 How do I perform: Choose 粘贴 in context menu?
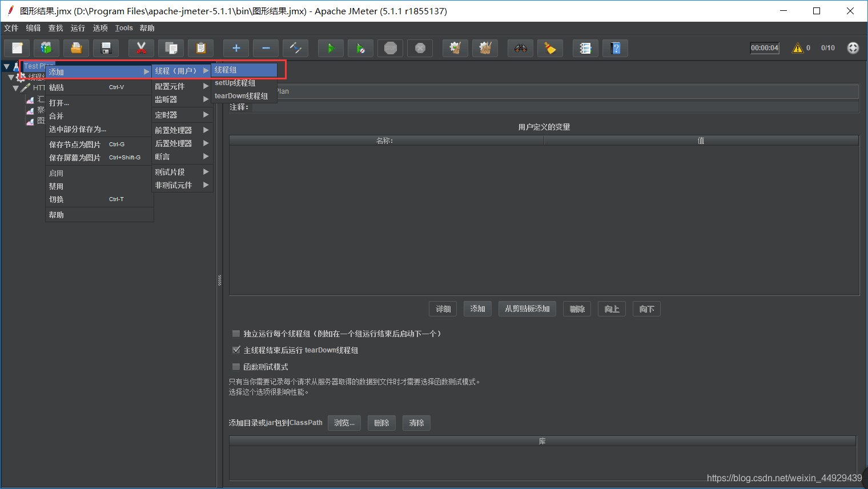click(99, 87)
